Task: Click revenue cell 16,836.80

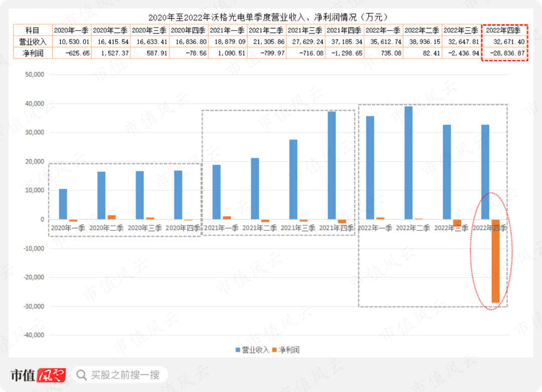Action: [x=189, y=42]
